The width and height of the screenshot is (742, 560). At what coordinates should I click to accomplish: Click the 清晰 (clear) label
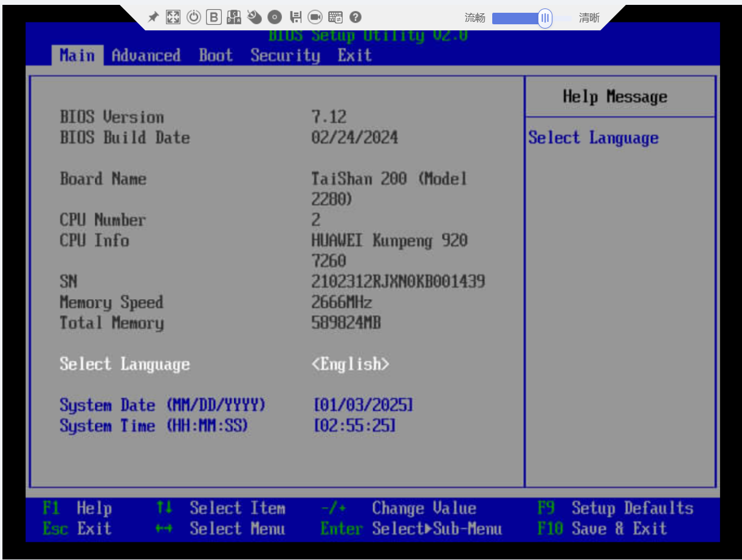click(589, 18)
